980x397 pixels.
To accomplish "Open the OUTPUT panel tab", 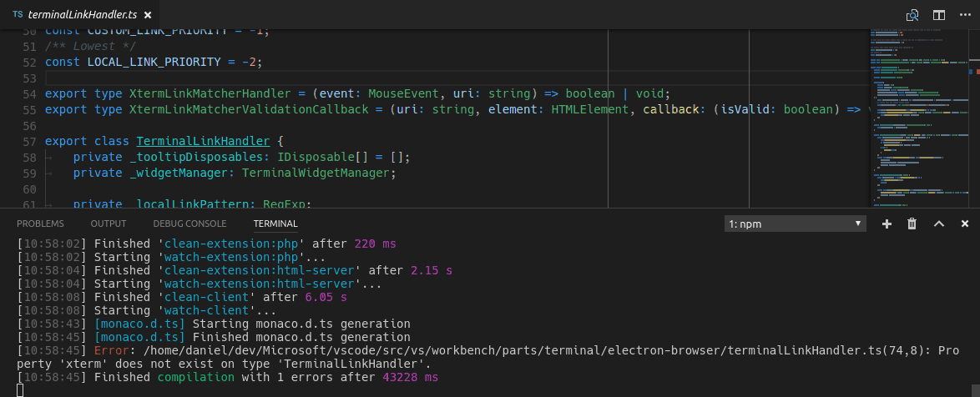I will [109, 224].
